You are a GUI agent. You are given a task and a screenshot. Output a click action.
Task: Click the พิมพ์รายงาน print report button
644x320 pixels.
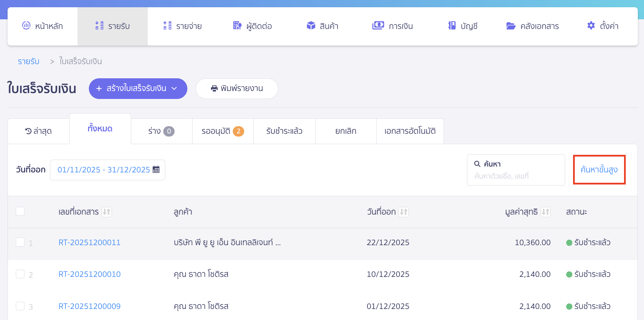click(237, 89)
